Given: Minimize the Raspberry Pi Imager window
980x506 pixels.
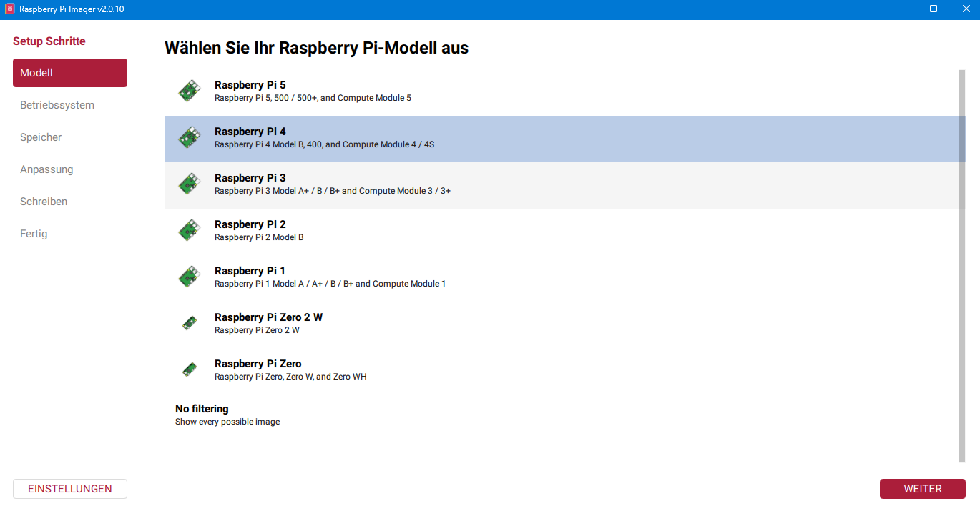Looking at the screenshot, I should tap(901, 9).
